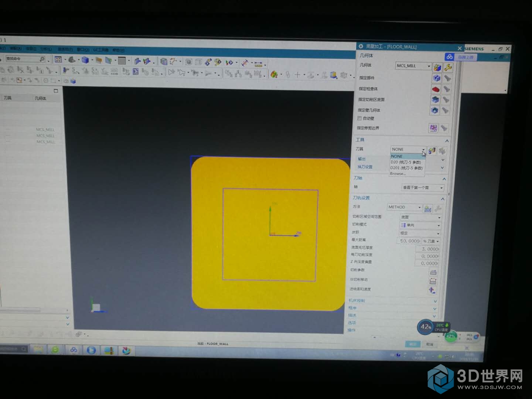Open the Help (帮助) menu
This screenshot has width=532, height=399.
(x=118, y=50)
